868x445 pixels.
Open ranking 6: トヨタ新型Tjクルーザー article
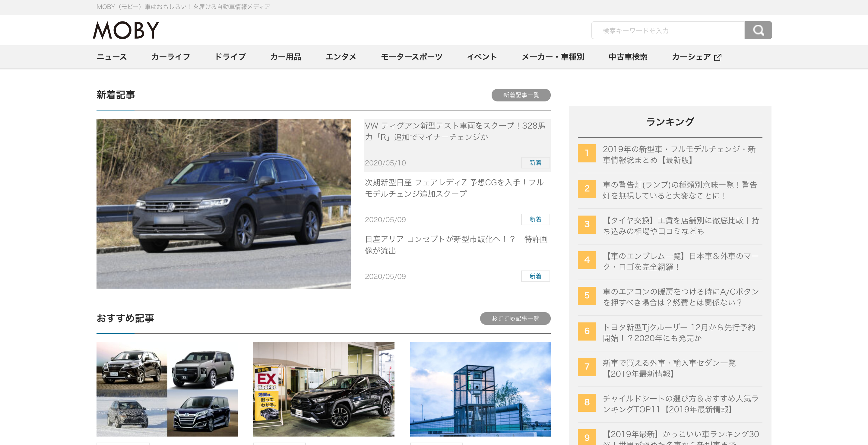[x=679, y=333]
